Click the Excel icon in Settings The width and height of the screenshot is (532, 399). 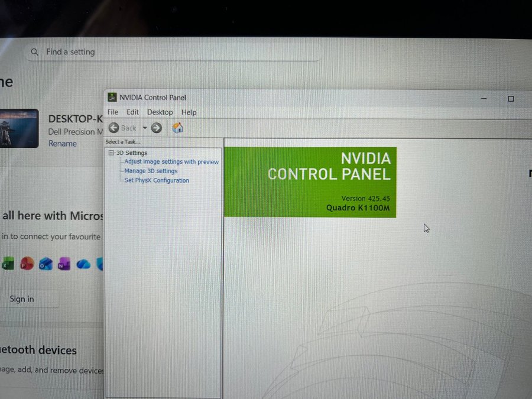pyautogui.click(x=8, y=264)
